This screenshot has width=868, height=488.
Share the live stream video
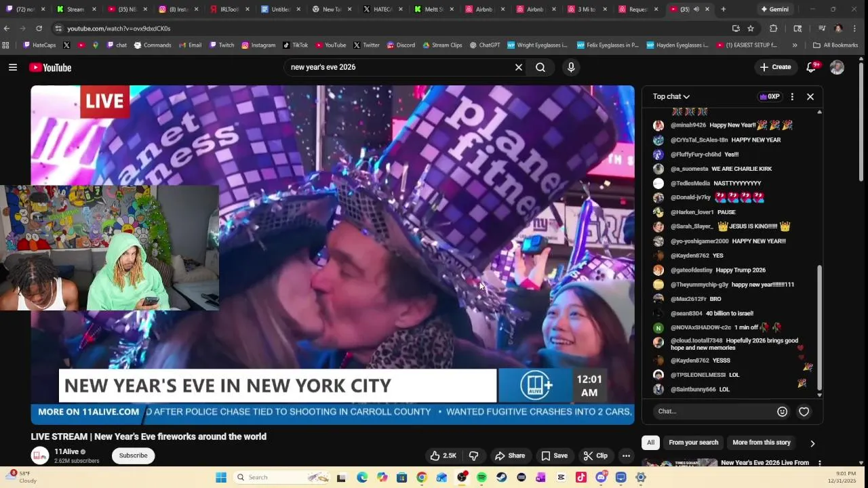click(x=510, y=455)
